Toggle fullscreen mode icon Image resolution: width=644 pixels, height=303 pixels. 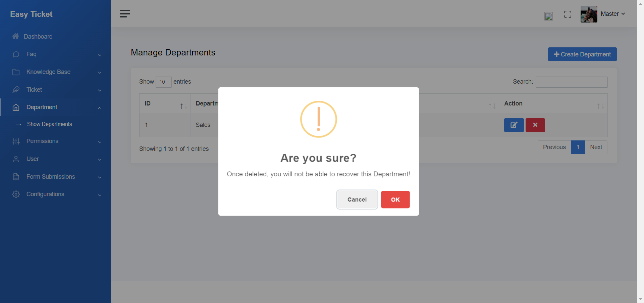(568, 14)
